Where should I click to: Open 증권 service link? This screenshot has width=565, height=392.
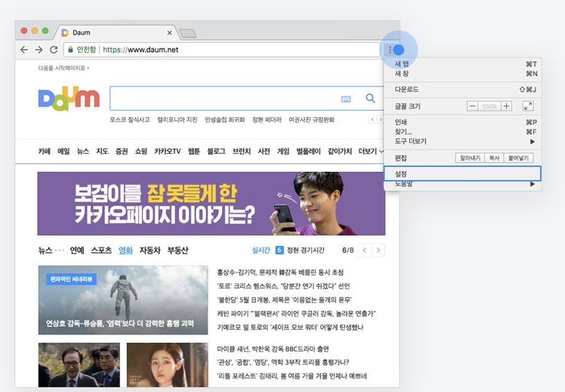pos(121,152)
